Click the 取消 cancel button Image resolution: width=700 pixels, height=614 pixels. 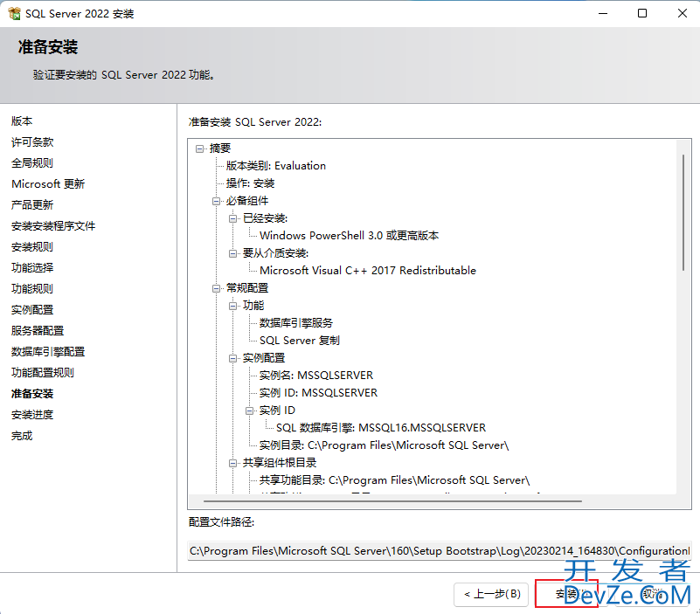[x=653, y=595]
